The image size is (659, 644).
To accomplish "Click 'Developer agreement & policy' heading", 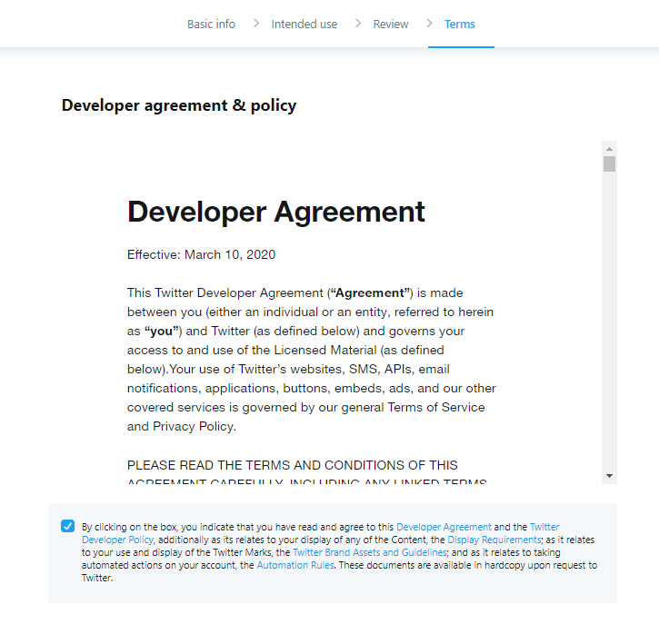I will 179,105.
